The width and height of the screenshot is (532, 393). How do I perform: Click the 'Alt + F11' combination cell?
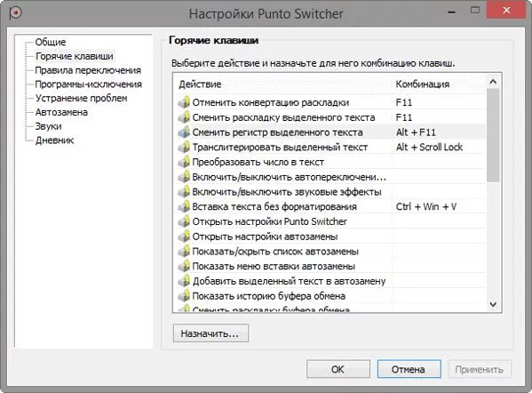tap(416, 132)
